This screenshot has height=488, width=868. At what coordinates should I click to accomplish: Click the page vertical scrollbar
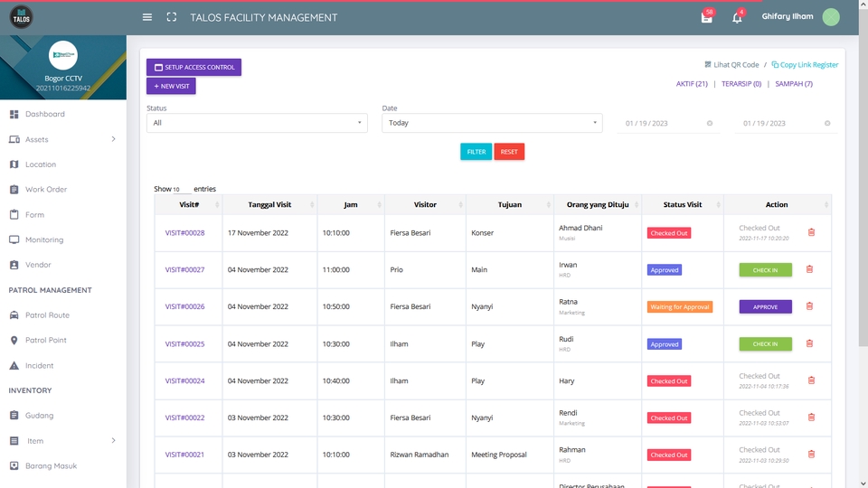coord(863,177)
